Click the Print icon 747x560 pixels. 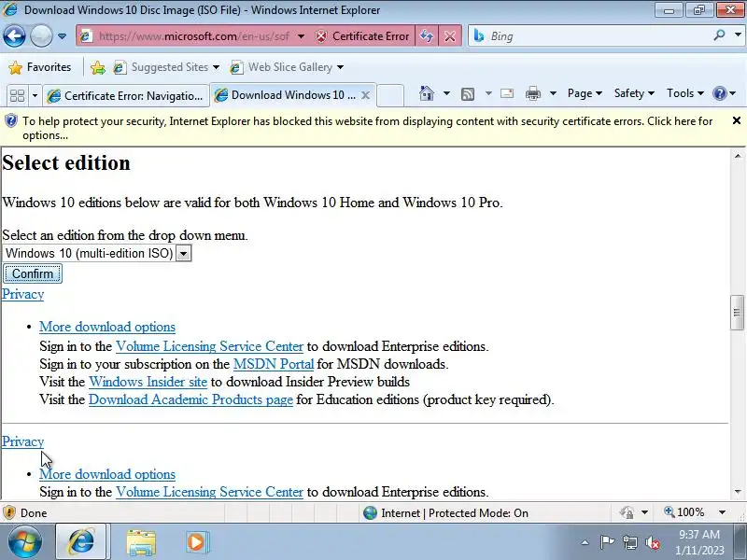click(533, 94)
